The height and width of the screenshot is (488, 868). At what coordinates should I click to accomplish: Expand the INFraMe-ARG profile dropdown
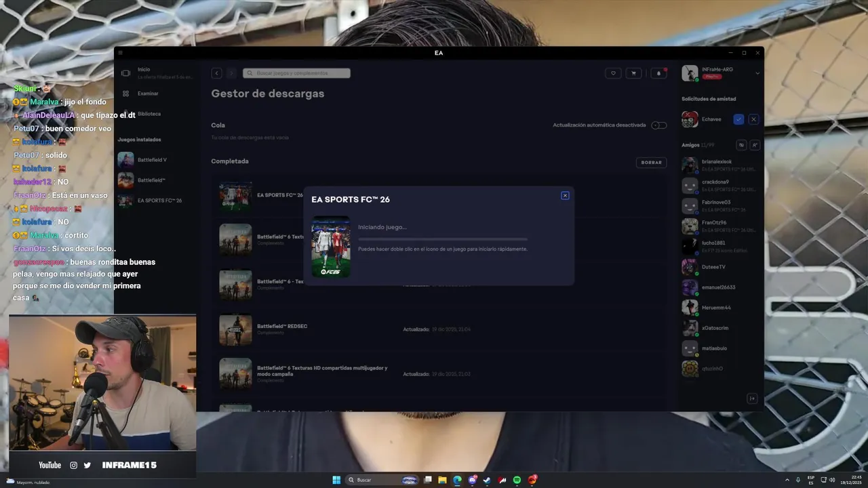click(757, 73)
